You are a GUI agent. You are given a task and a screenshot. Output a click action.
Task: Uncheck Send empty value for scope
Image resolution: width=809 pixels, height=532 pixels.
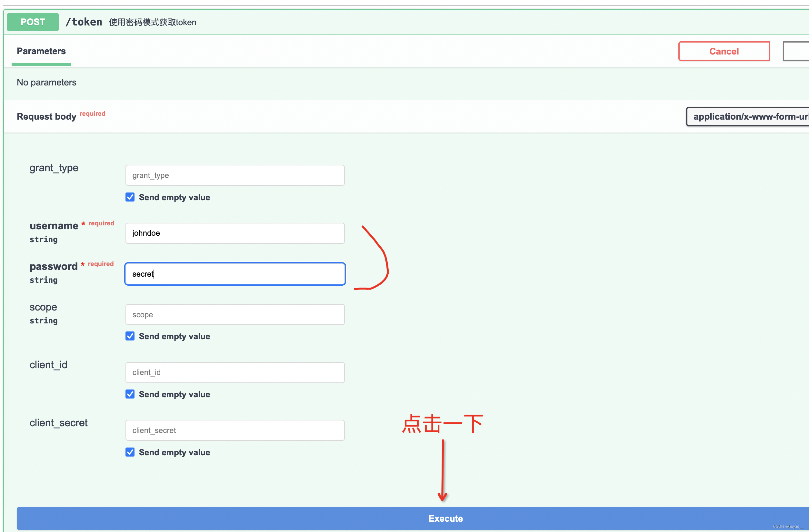[130, 336]
